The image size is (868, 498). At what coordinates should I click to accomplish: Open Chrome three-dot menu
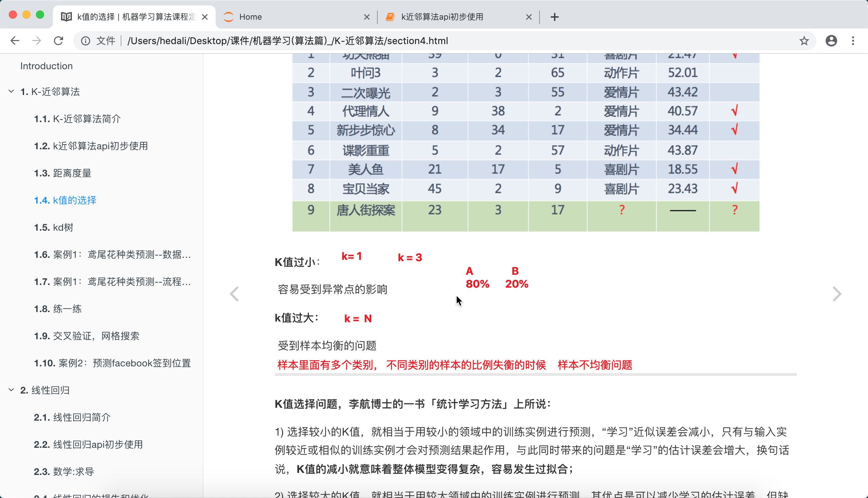853,41
